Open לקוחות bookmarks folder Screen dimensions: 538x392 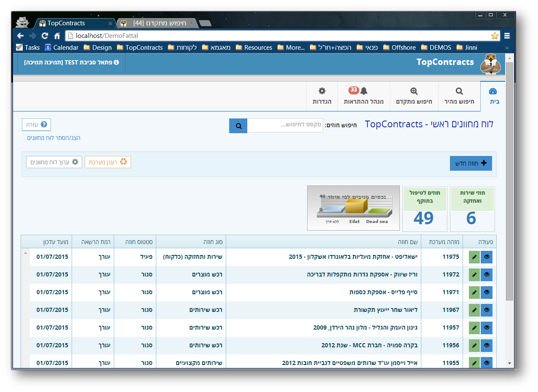(182, 48)
